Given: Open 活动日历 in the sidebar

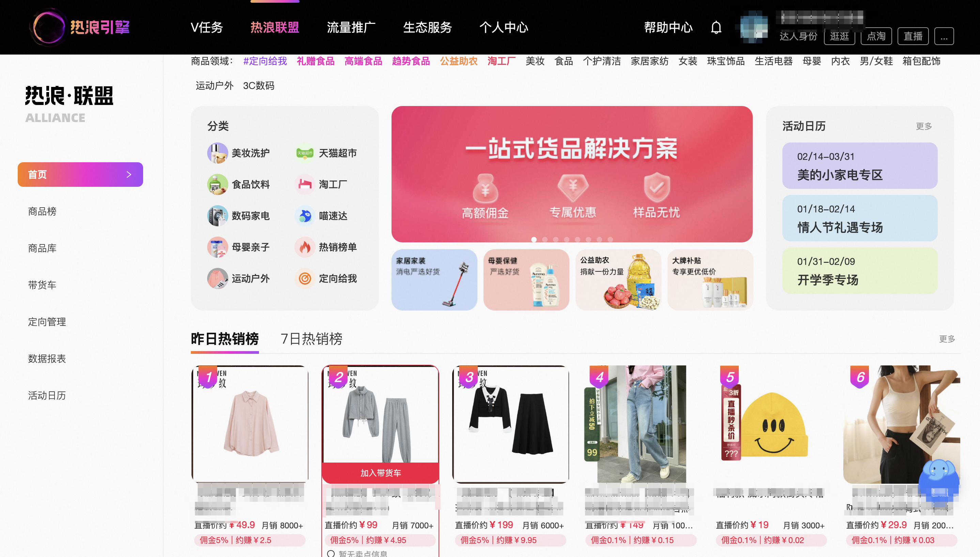Looking at the screenshot, I should pos(47,395).
